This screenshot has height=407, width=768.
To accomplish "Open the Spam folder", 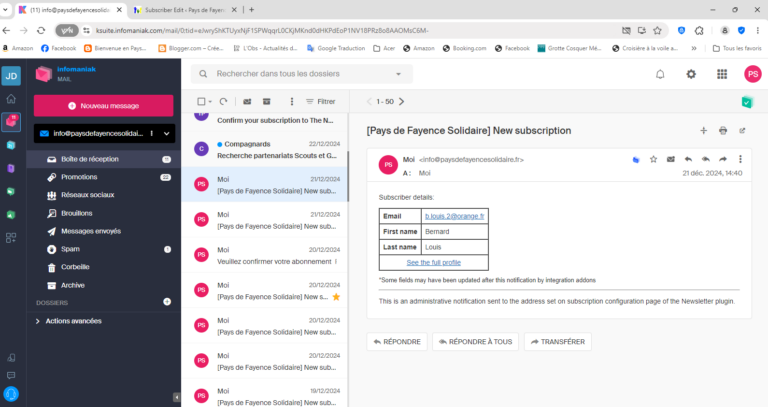I will pyautogui.click(x=70, y=249).
